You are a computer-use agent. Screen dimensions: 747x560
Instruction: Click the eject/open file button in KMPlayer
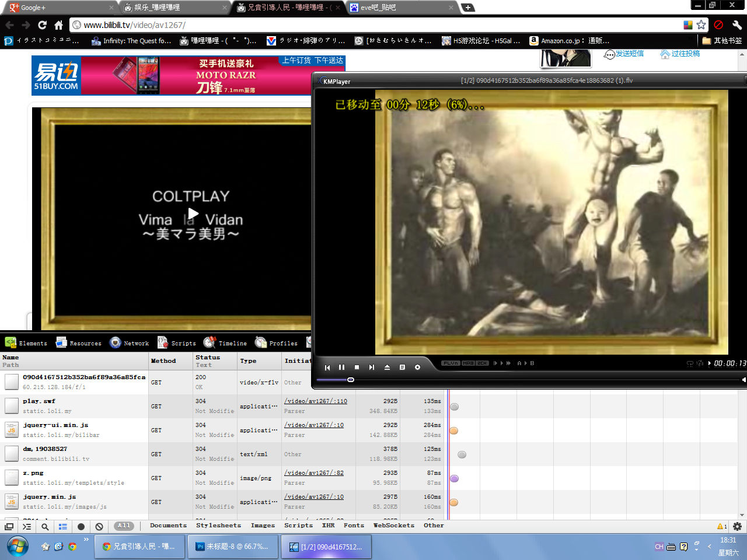[x=387, y=367]
